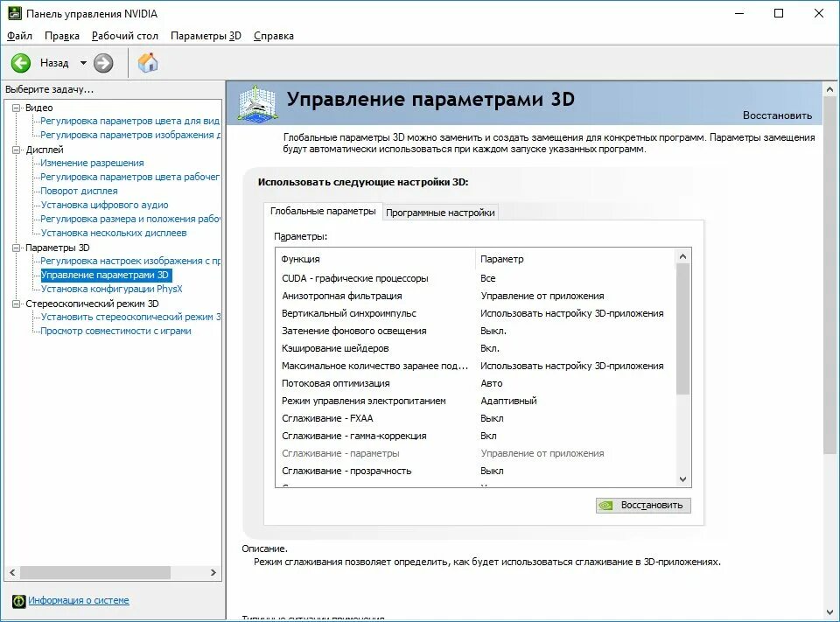Open the Файл menu
840x622 pixels.
20,36
